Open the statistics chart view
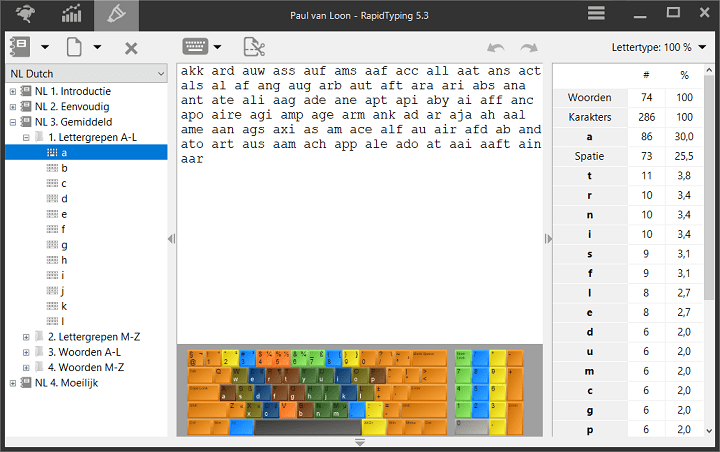Screen dimensions: 720x452 pos(72,14)
